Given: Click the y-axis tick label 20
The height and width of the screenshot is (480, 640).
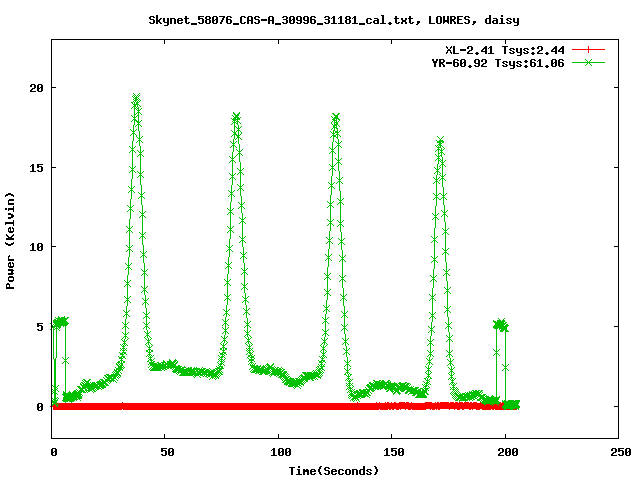Looking at the screenshot, I should coord(36,88).
